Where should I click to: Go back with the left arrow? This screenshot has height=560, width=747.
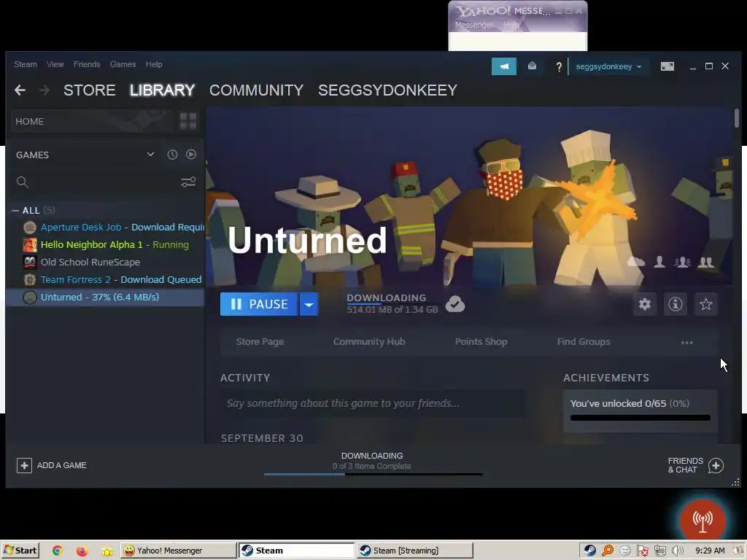tap(20, 90)
